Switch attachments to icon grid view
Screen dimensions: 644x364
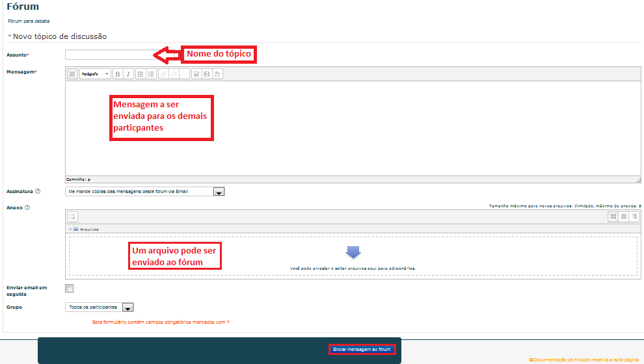613,217
